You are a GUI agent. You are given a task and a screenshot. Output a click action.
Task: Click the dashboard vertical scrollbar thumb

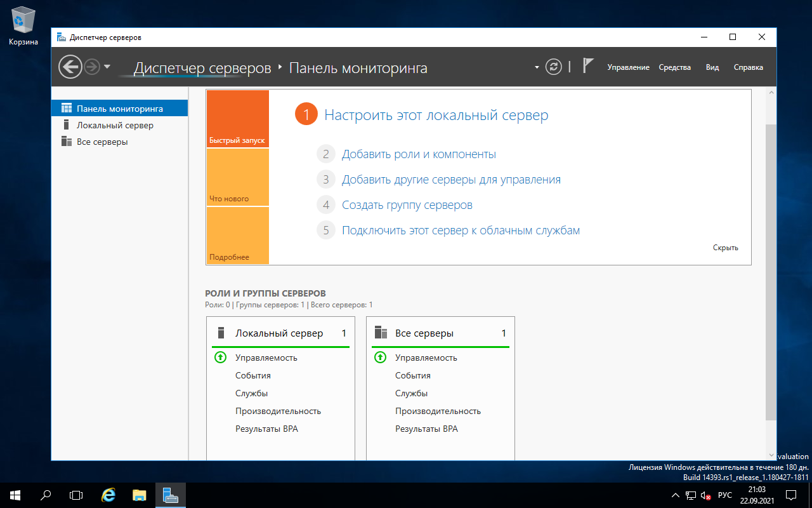(771, 272)
